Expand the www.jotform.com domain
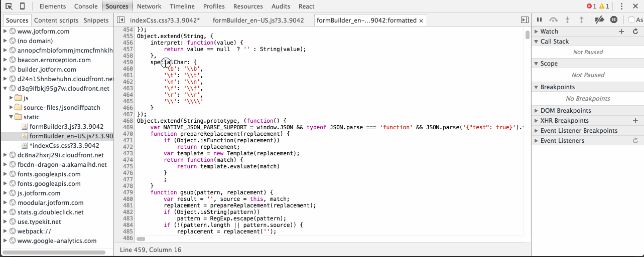 click(x=5, y=31)
